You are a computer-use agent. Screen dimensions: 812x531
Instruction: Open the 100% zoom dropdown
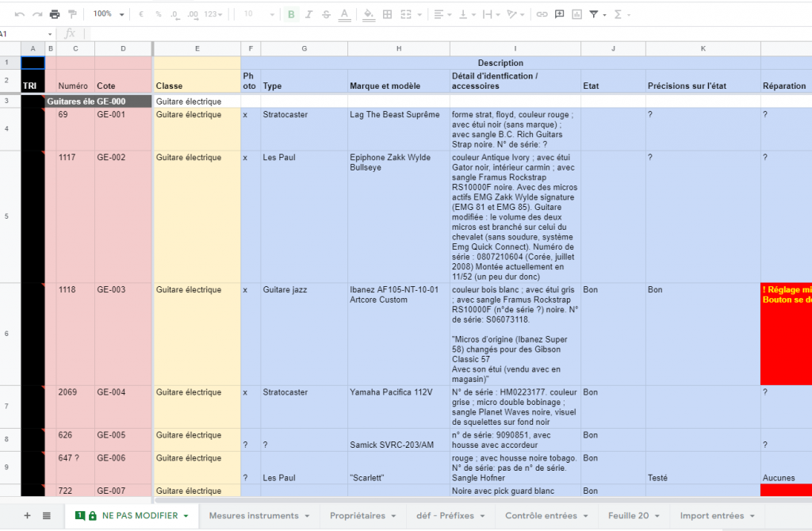click(x=109, y=14)
